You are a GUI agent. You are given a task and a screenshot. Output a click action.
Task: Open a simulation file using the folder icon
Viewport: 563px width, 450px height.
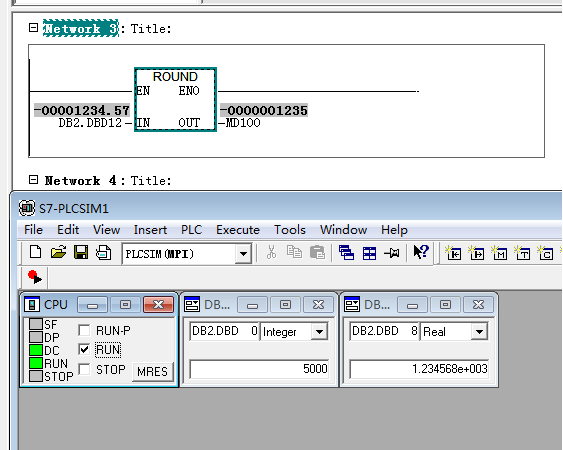(58, 252)
